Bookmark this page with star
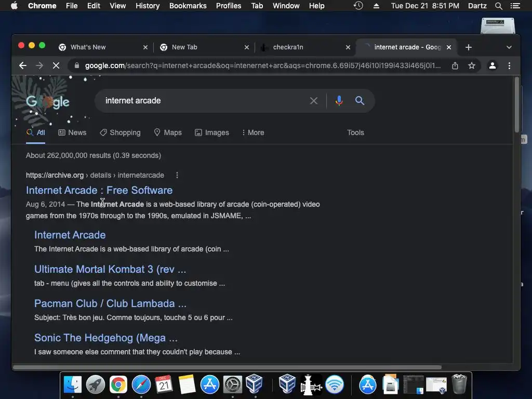Viewport: 532px width, 399px height. point(472,65)
